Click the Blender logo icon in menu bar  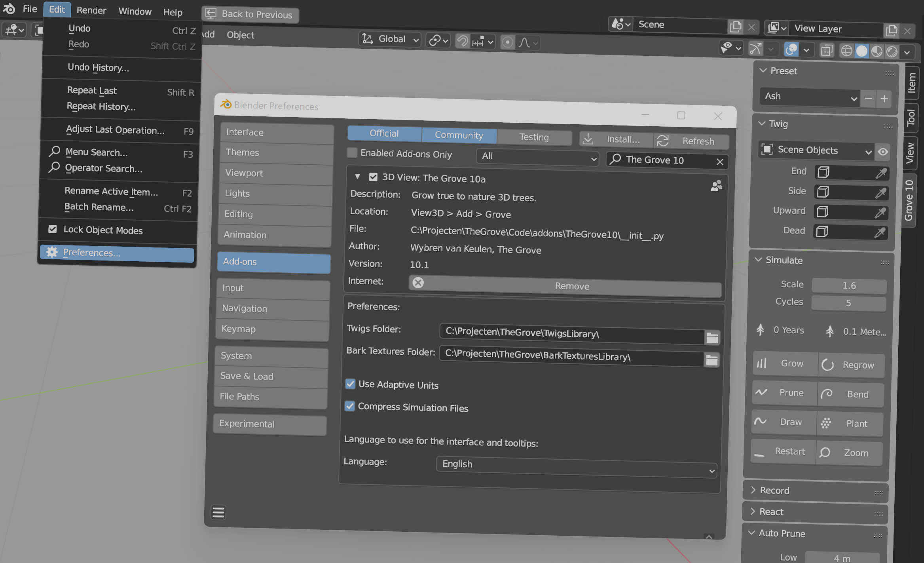(9, 8)
